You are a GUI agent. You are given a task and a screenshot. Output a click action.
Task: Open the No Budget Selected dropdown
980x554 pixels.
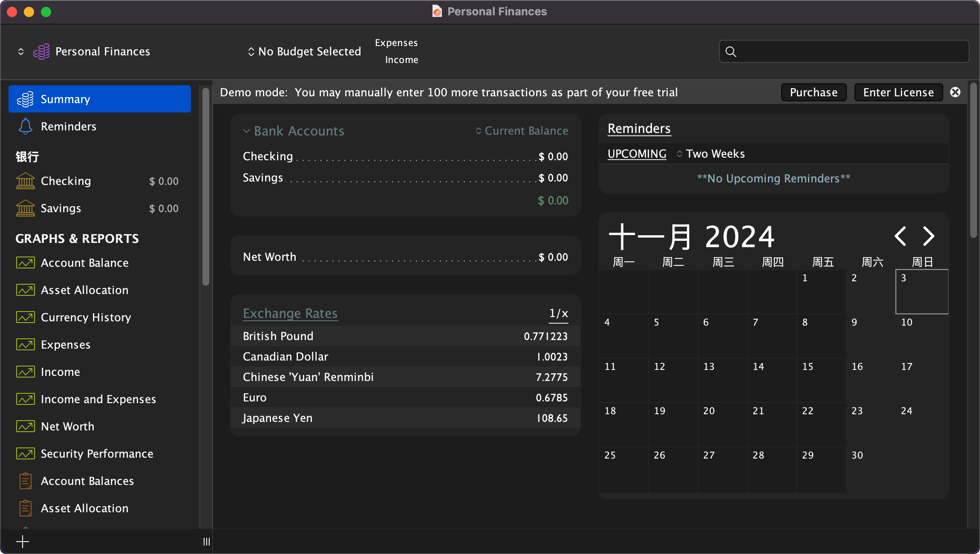304,52
